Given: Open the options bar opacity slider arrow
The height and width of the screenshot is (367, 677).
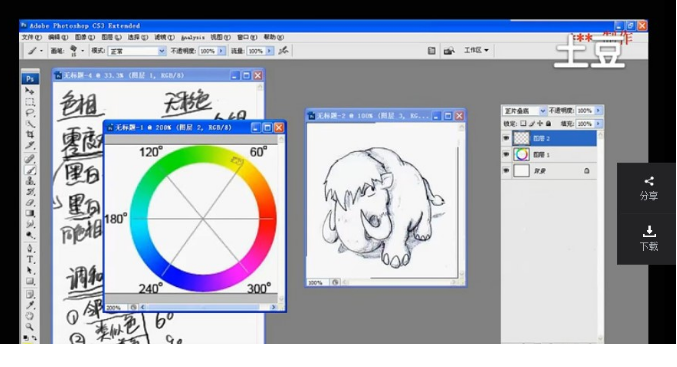Looking at the screenshot, I should 221,51.
